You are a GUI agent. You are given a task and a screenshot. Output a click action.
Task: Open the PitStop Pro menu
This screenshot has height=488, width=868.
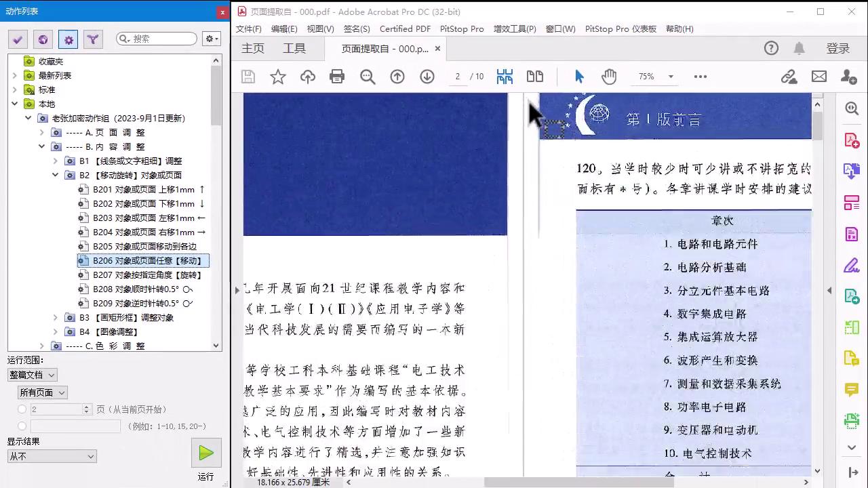point(462,28)
